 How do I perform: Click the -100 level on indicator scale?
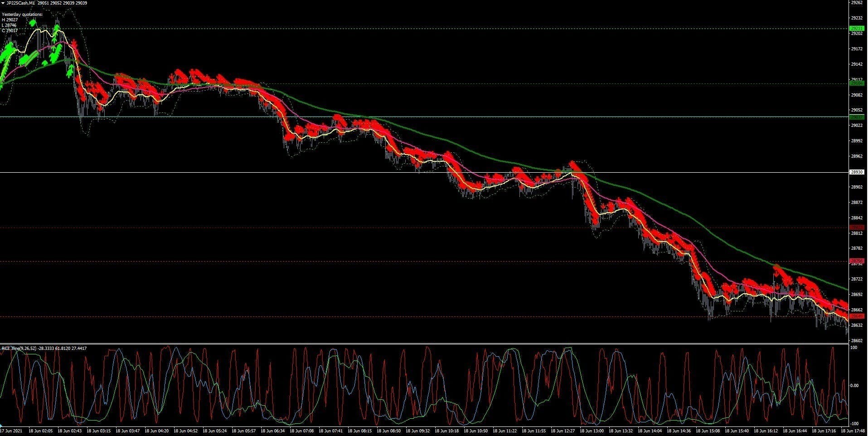coord(853,424)
